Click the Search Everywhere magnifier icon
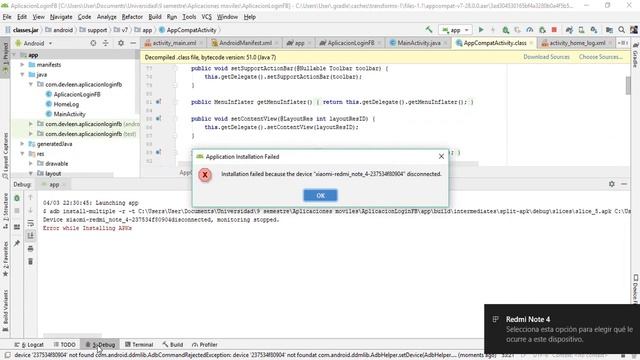Screen dimensions: 640x360 [x=621, y=30]
